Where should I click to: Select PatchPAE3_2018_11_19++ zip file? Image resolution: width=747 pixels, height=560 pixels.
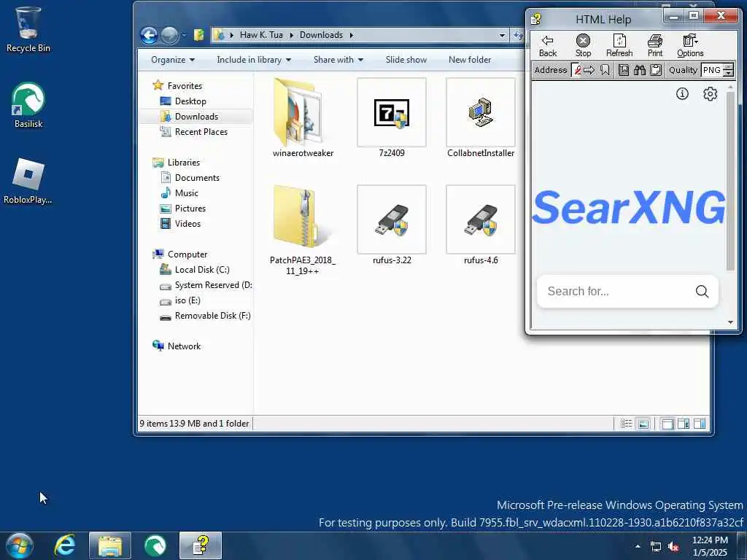pyautogui.click(x=303, y=230)
